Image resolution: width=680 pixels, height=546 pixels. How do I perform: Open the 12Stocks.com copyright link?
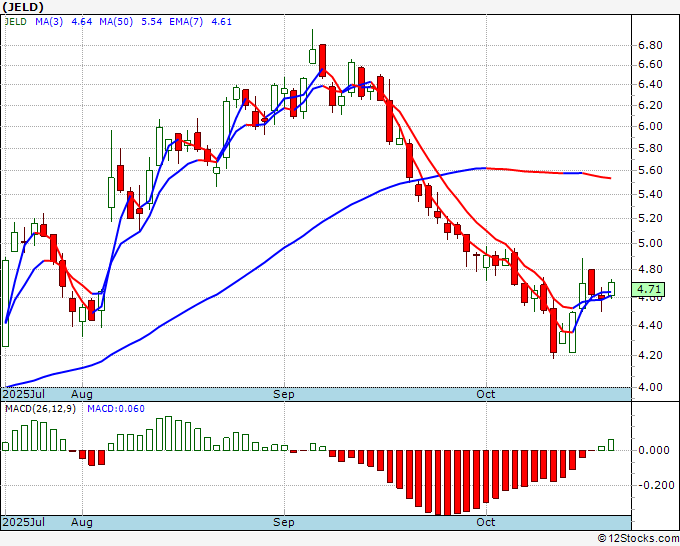tap(639, 539)
